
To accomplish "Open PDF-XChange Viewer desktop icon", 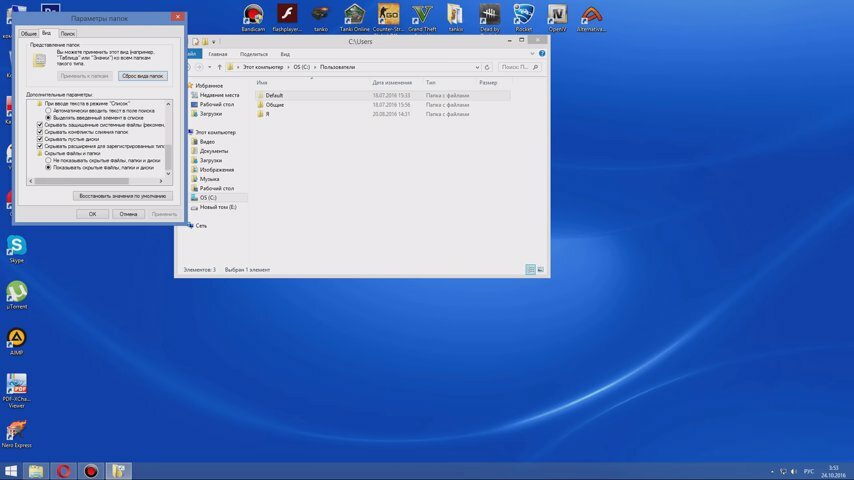I will pos(16,391).
